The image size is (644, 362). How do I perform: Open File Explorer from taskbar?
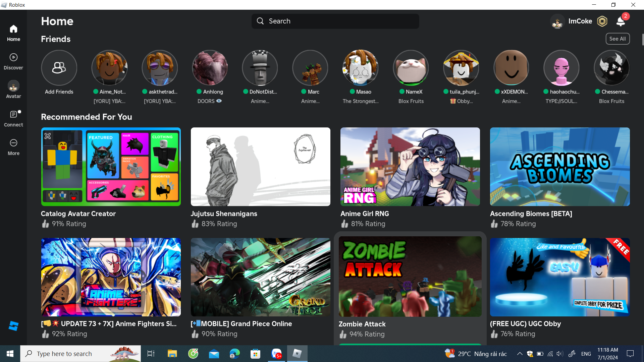(x=172, y=354)
